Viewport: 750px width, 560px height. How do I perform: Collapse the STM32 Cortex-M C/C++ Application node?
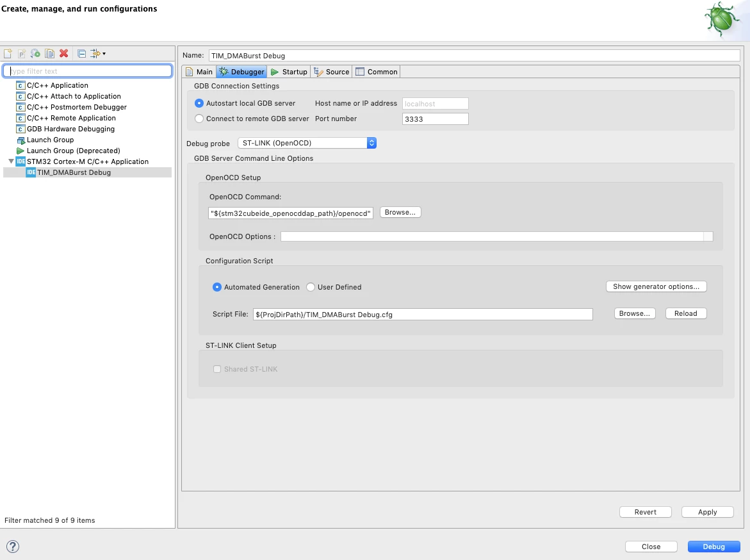tap(11, 161)
